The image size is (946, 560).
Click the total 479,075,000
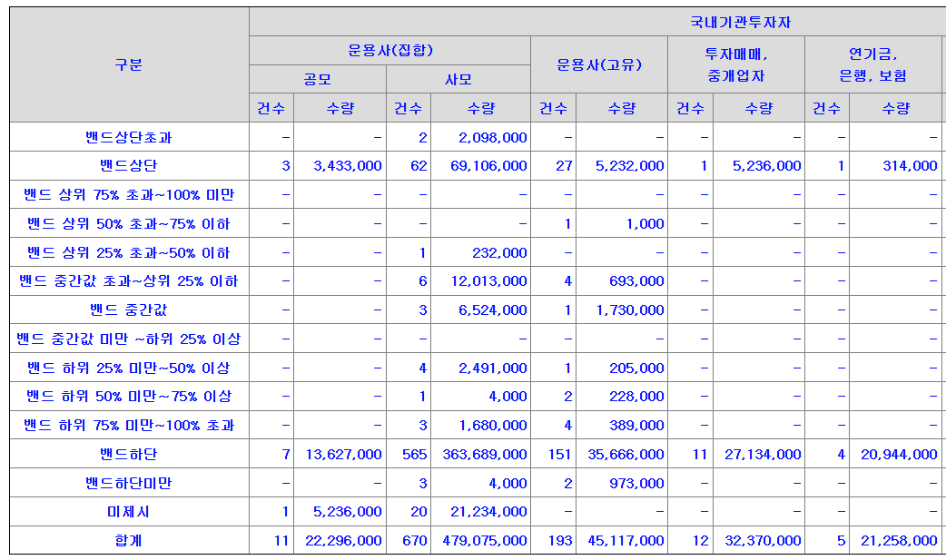pyautogui.click(x=485, y=541)
